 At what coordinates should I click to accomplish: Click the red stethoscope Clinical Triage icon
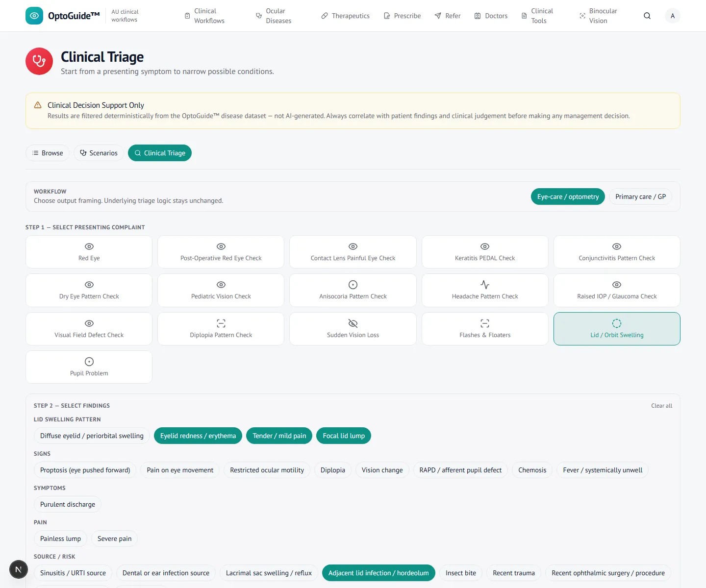click(x=39, y=61)
